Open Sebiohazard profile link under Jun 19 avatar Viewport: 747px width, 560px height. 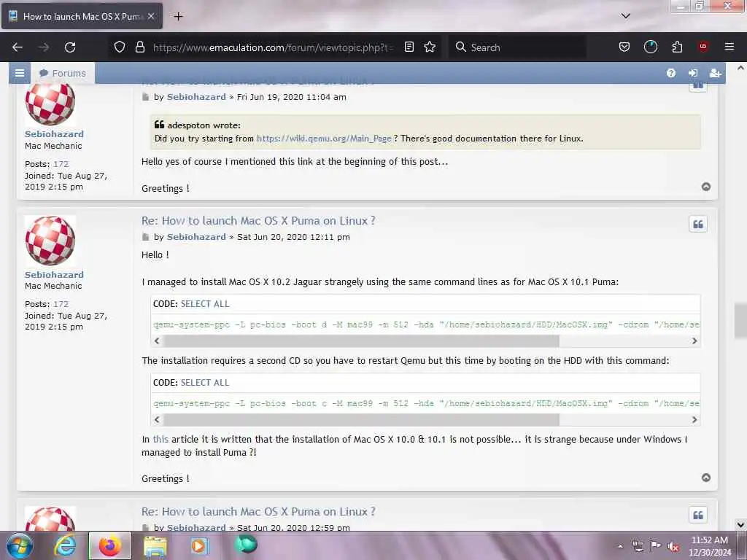(x=54, y=134)
